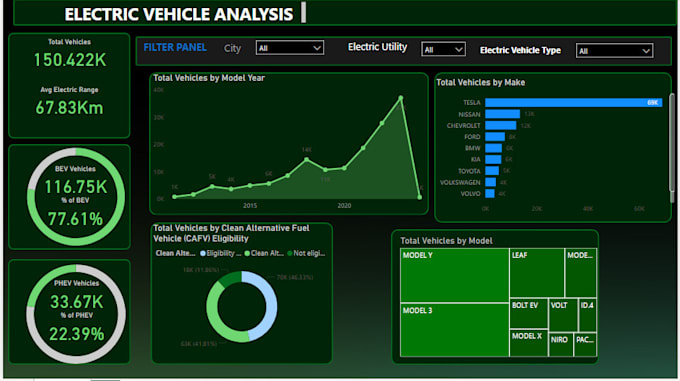Select the dark green donut segment
This screenshot has height=381, width=680.
tap(230, 279)
